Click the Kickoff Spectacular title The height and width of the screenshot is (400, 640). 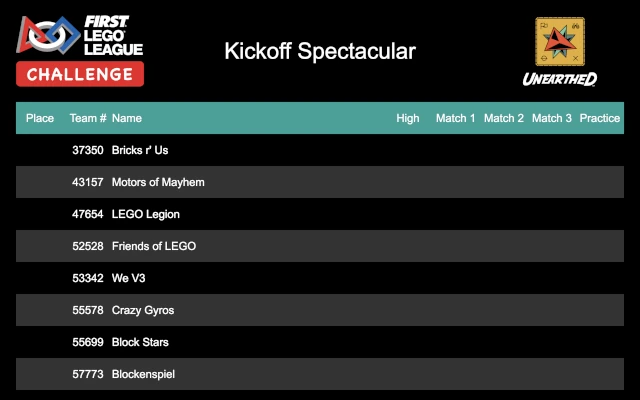pos(320,51)
